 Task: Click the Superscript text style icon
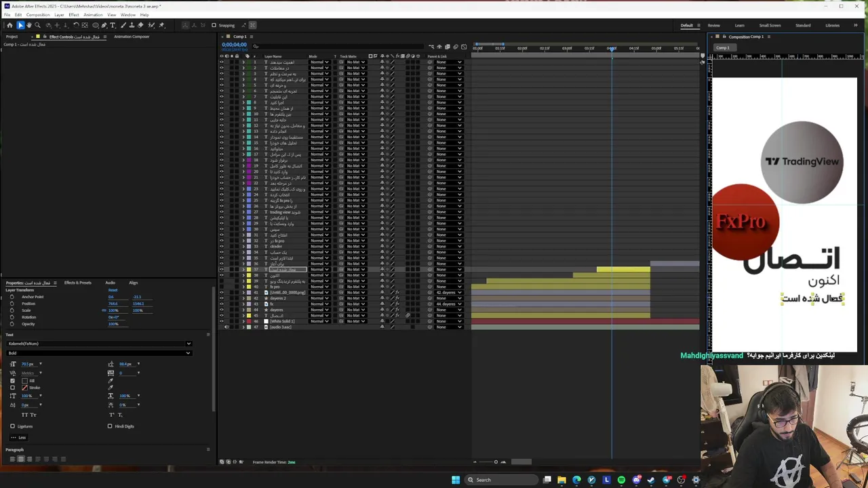tap(111, 415)
